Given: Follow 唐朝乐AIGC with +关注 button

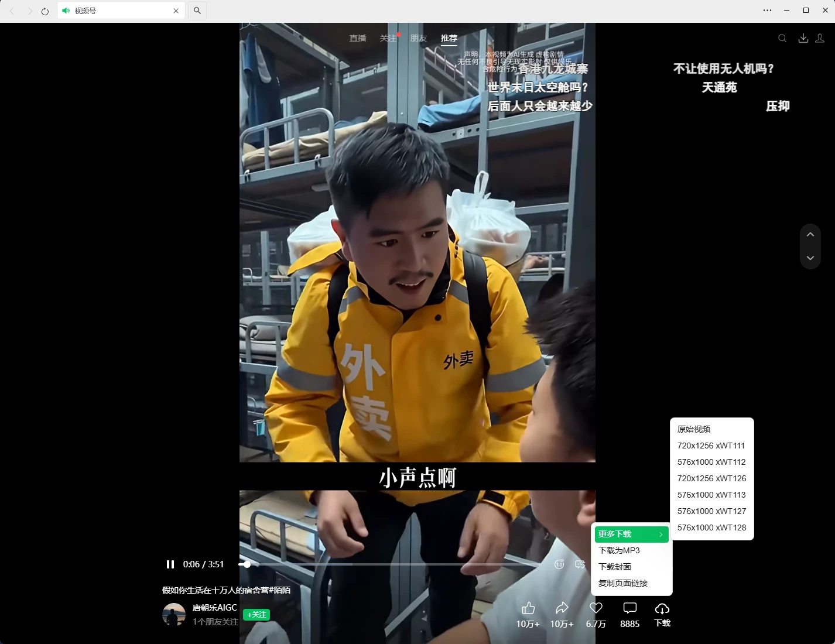Looking at the screenshot, I should point(256,615).
